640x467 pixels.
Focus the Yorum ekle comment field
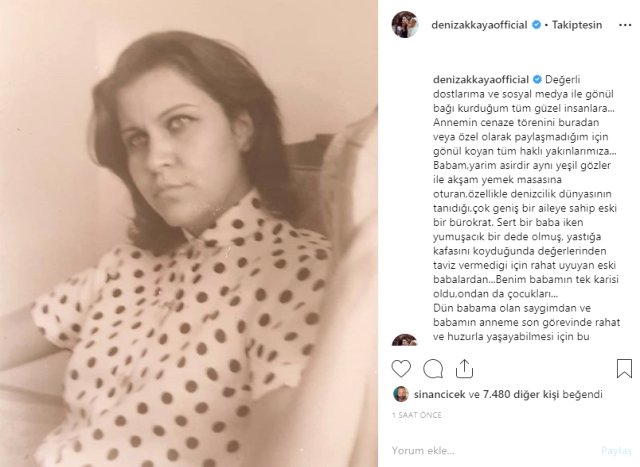(494, 451)
